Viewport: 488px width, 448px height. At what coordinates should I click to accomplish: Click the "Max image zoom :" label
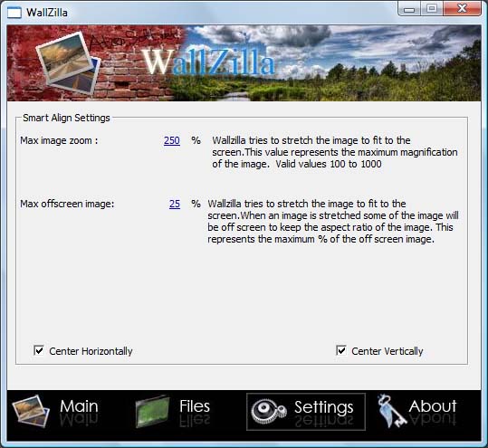(x=59, y=140)
